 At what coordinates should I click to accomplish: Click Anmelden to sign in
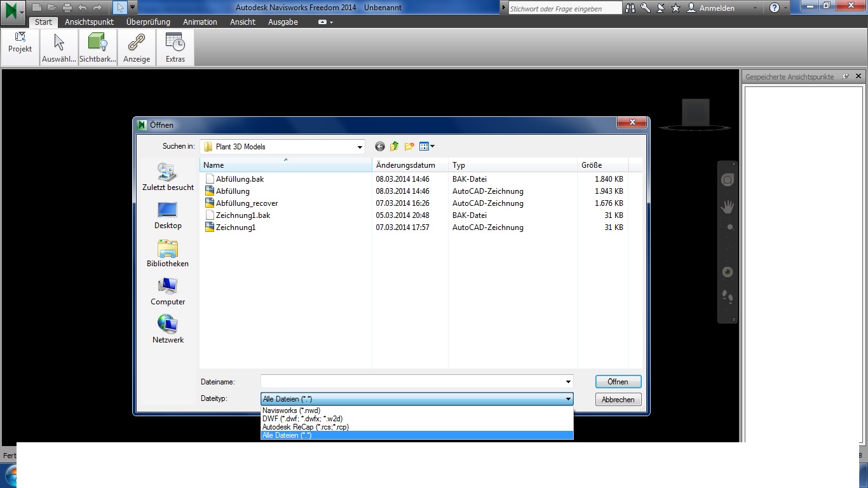click(711, 8)
